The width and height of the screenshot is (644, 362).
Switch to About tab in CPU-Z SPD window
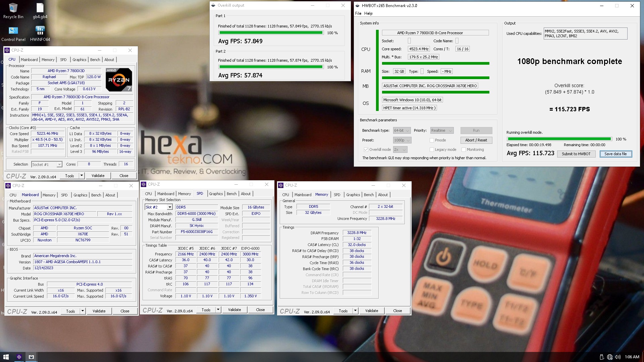[x=246, y=194]
